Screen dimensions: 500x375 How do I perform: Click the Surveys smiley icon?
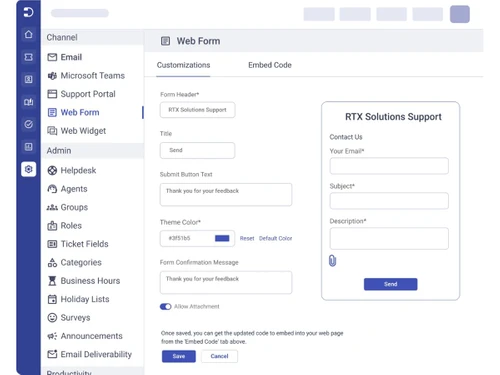click(x=52, y=317)
